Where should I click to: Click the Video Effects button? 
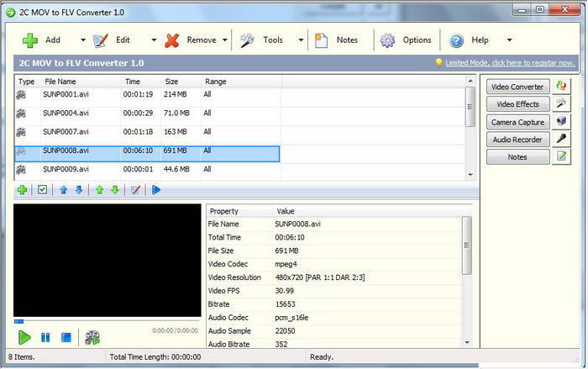[x=518, y=104]
